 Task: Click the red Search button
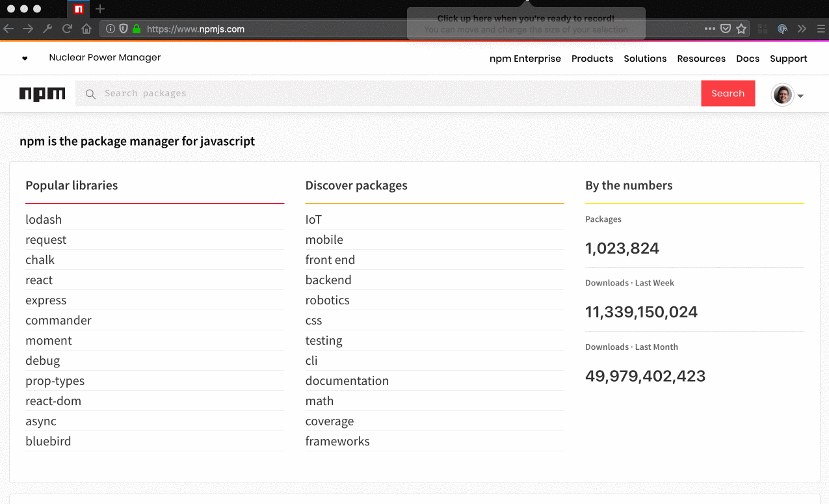(728, 94)
